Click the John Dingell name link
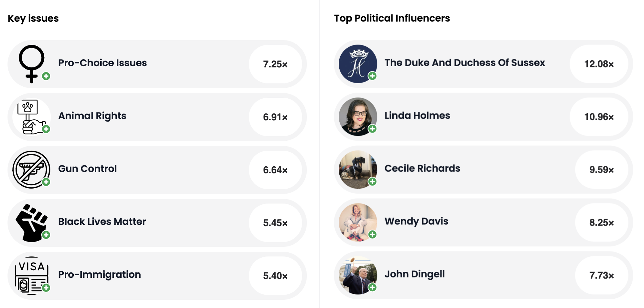This screenshot has width=644, height=308. (x=415, y=274)
